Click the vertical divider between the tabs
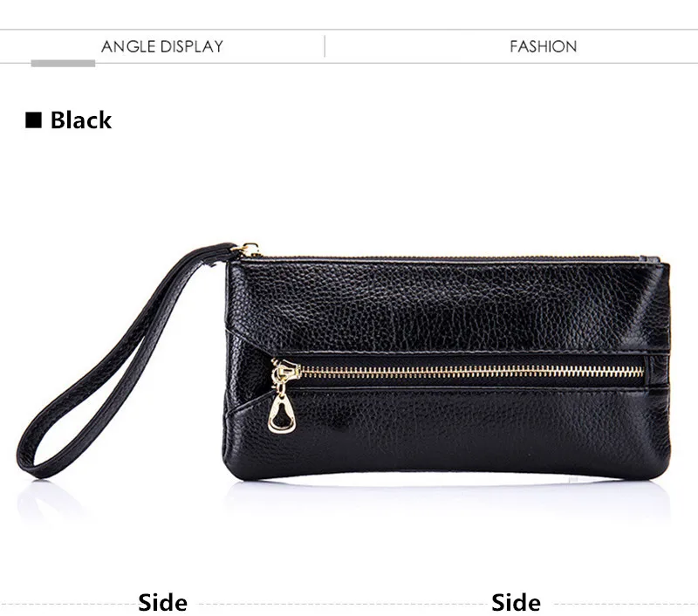This screenshot has height=616, width=698. coord(325,46)
